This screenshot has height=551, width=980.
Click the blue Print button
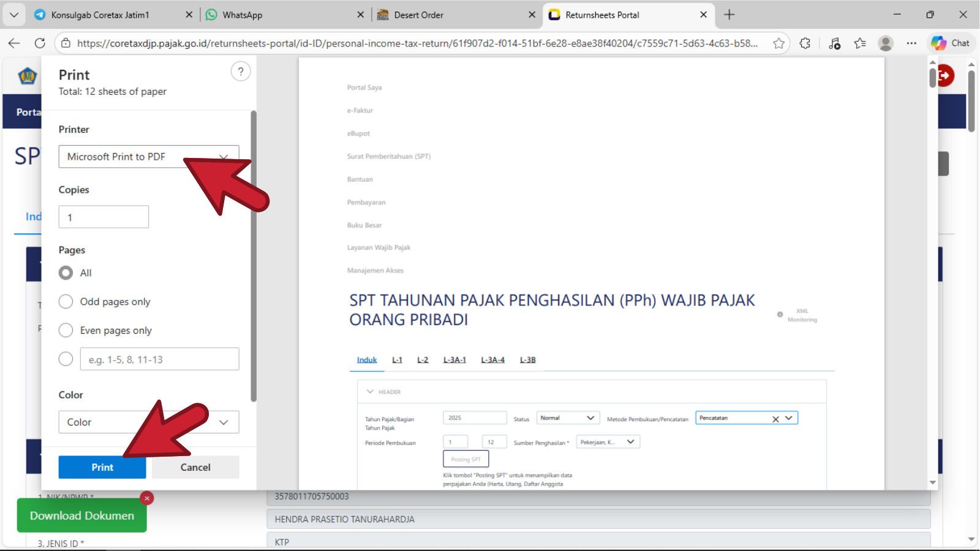pos(102,467)
